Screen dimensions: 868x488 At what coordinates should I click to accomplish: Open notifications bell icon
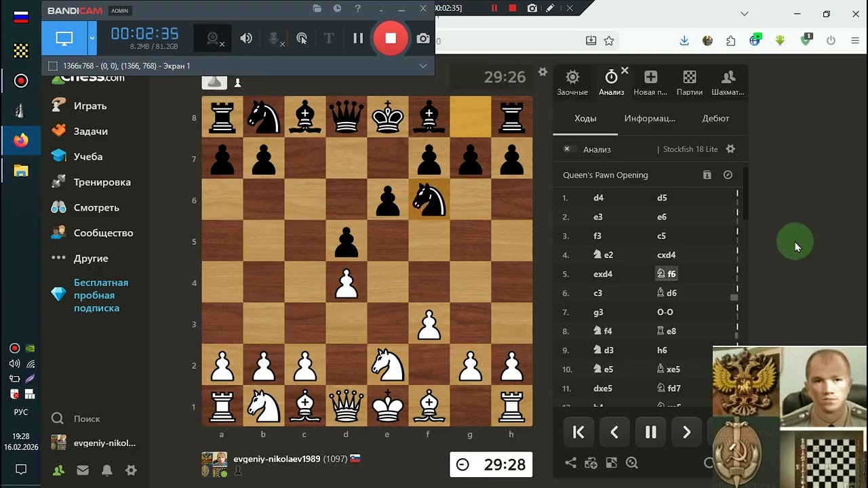click(107, 470)
